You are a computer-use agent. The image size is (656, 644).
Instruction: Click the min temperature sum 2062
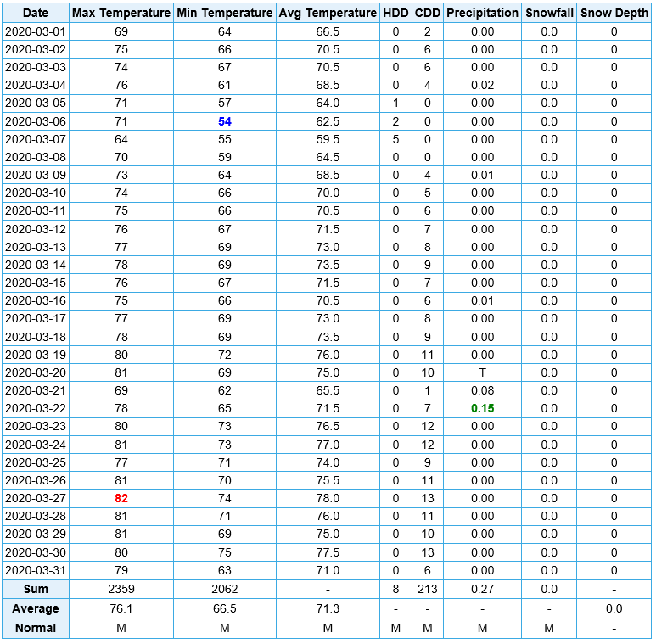click(225, 589)
